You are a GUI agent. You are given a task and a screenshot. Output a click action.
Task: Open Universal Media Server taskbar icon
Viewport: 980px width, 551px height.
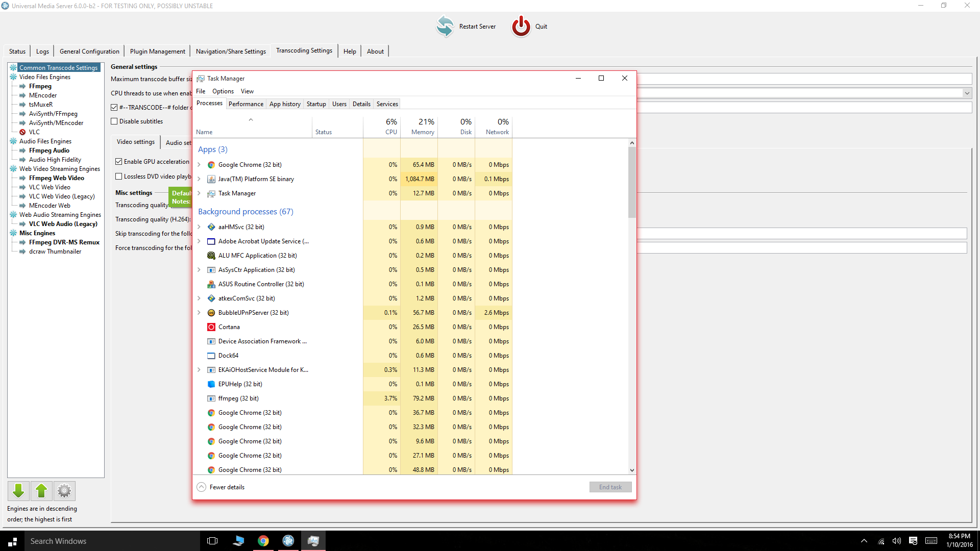pos(288,541)
